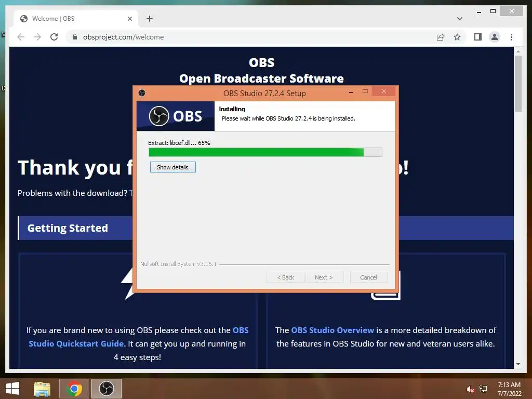
Task: Switch to Chrome in the taskbar
Action: (x=74, y=389)
